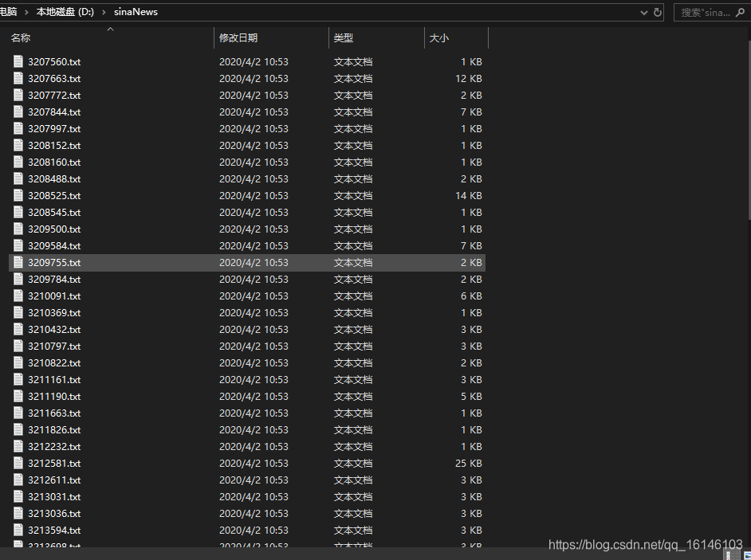
Task: Click the file icon of 3207663.txt
Action: [18, 78]
